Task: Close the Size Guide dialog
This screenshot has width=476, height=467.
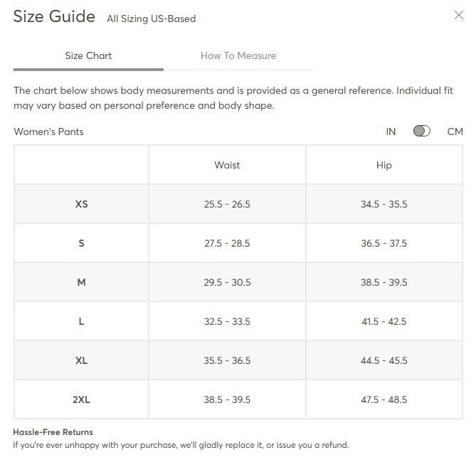Action: pos(458,15)
